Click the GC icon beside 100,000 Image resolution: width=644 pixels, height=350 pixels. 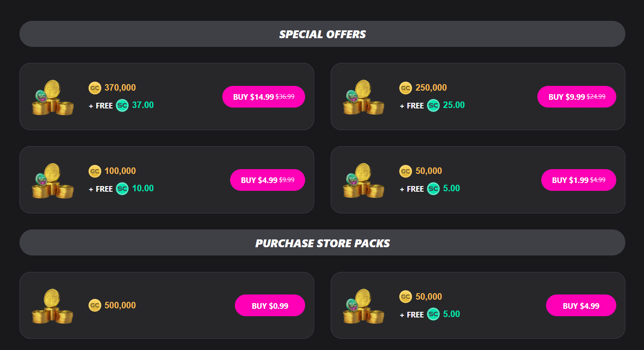coord(94,171)
